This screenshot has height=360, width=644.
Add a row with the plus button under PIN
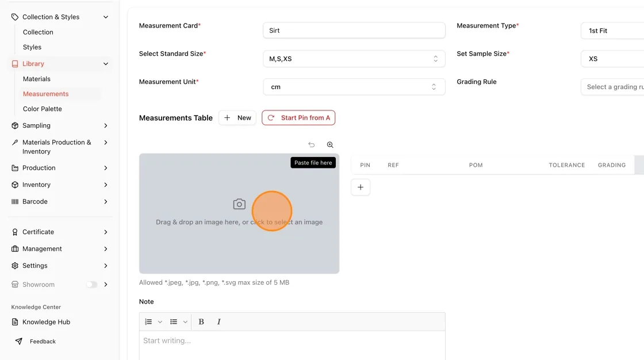360,187
